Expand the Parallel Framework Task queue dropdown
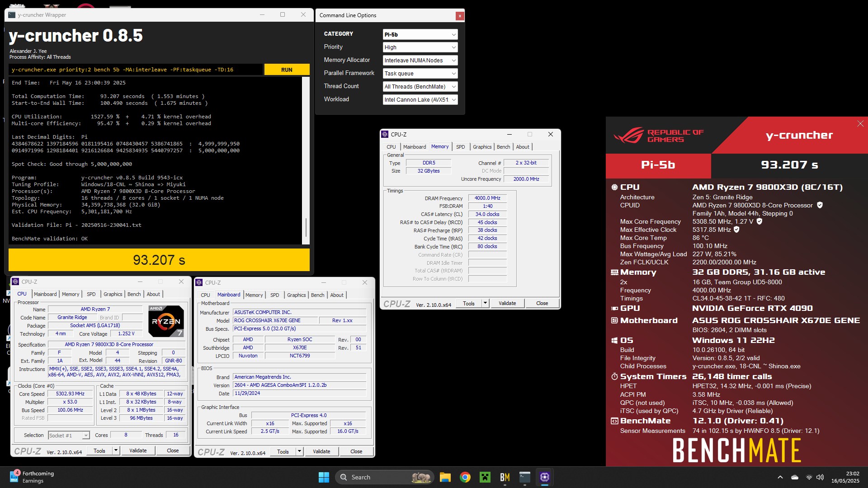This screenshot has width=868, height=488. tap(420, 74)
